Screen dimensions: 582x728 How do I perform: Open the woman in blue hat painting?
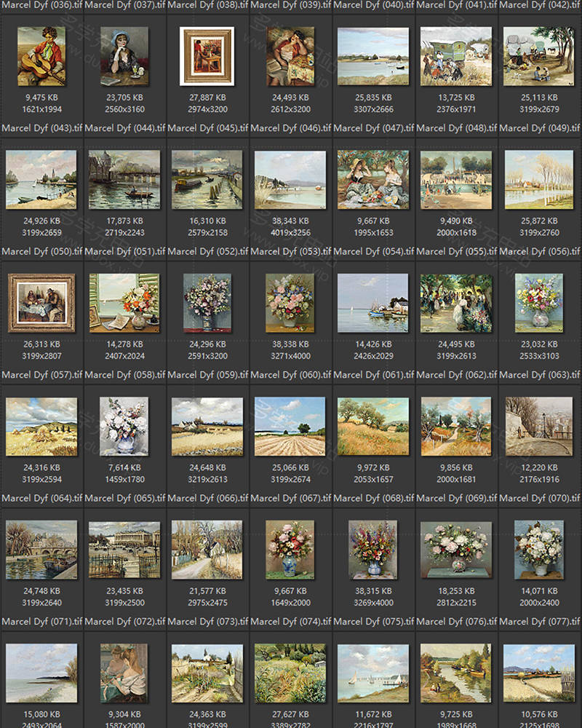click(124, 56)
